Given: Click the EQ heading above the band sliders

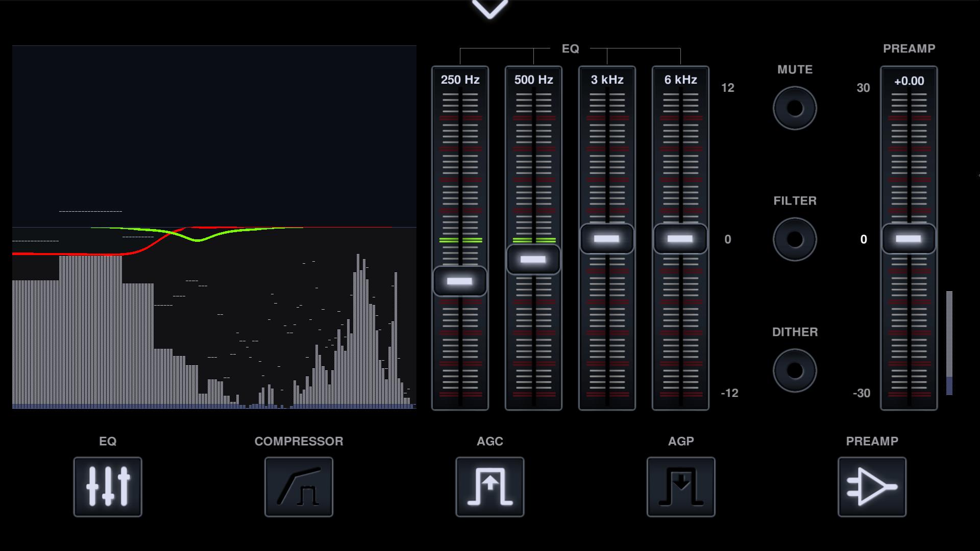Looking at the screenshot, I should [570, 48].
